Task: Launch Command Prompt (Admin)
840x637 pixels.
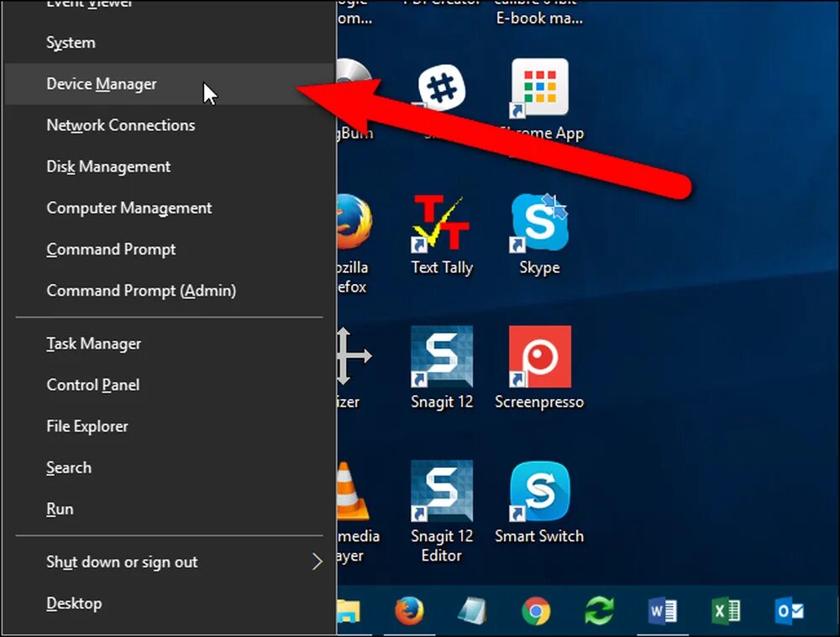Action: [x=169, y=291]
